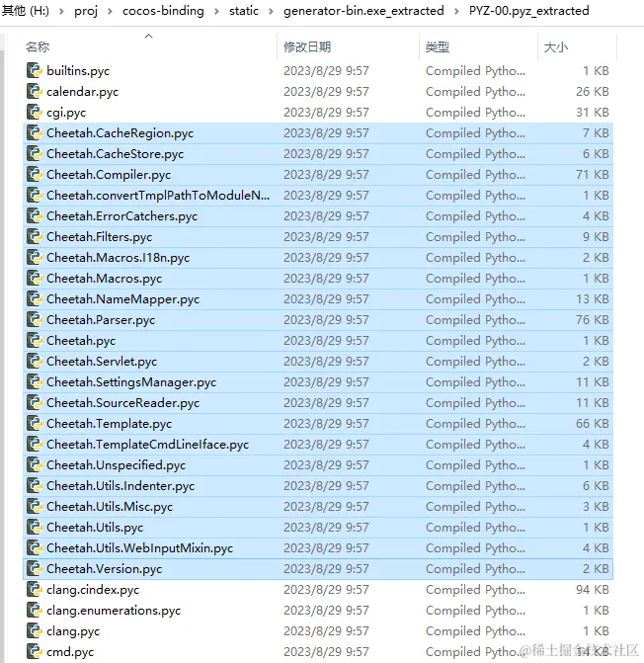644x663 pixels.
Task: Click the Cheetah.NameMapper.pyc file icon
Action: click(x=35, y=298)
